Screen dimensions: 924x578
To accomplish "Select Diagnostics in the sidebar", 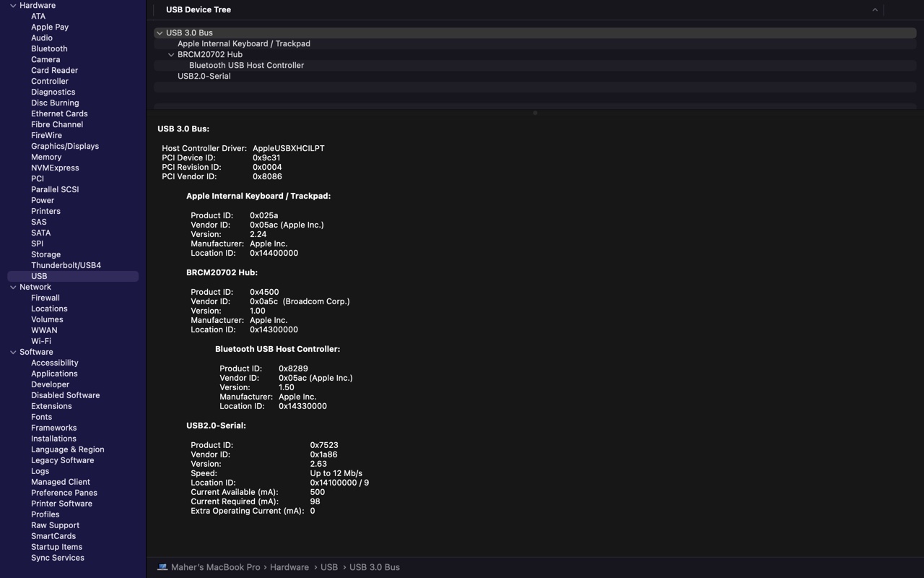I will click(x=53, y=92).
